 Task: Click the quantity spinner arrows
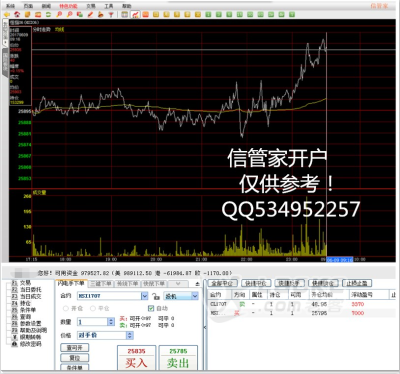[x=111, y=322]
